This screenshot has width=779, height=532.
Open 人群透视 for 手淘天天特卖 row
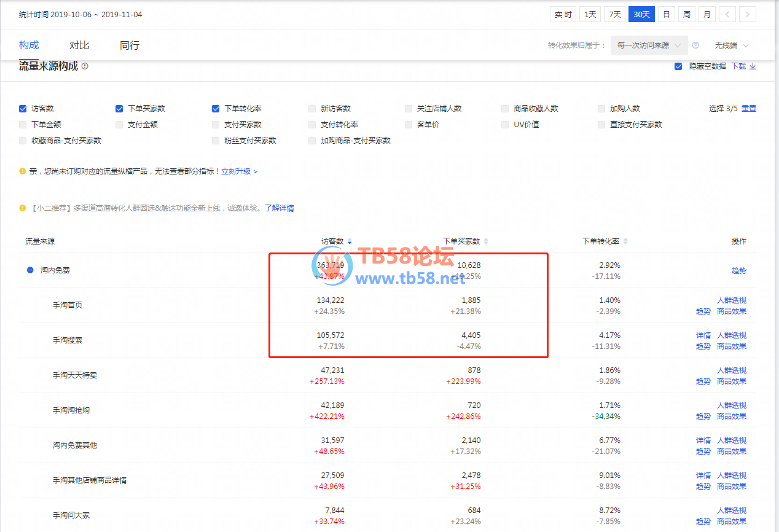point(732,370)
